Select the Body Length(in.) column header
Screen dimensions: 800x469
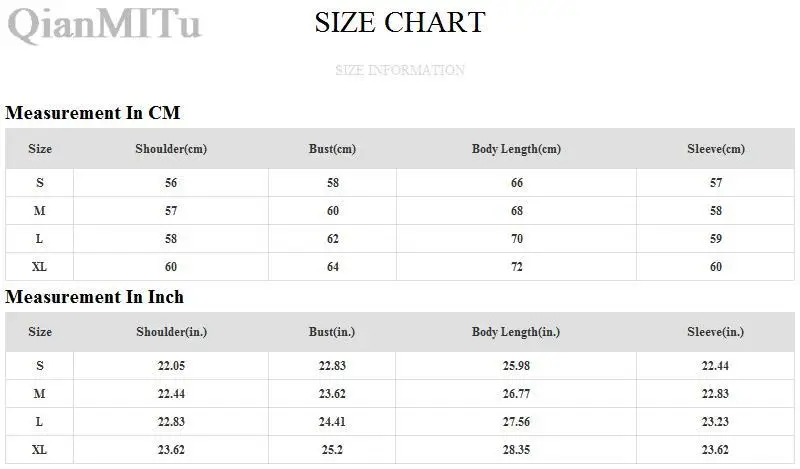tap(516, 332)
